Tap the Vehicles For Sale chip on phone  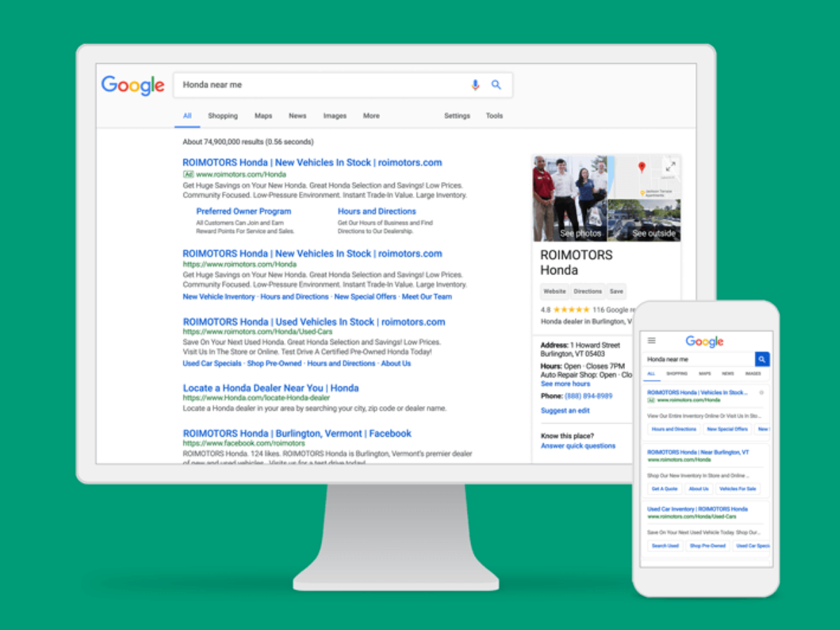click(738, 489)
